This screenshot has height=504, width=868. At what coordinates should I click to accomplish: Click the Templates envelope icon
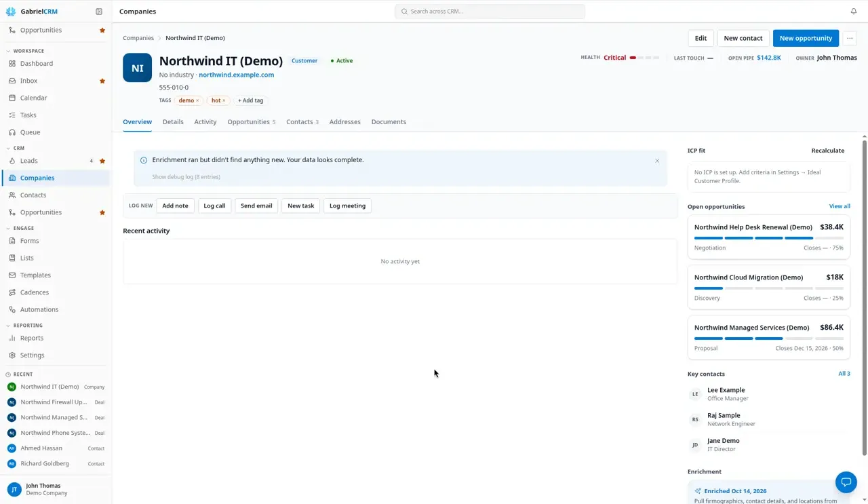tap(12, 275)
